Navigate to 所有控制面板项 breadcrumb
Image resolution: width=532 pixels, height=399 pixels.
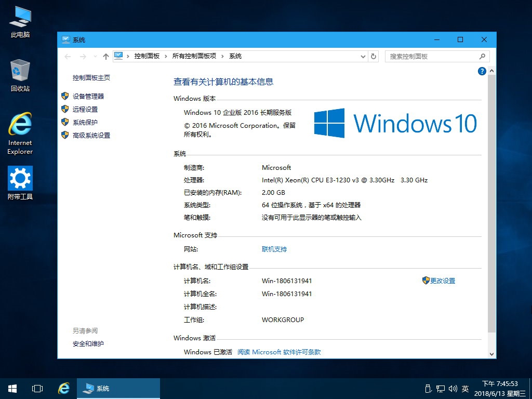(x=194, y=56)
